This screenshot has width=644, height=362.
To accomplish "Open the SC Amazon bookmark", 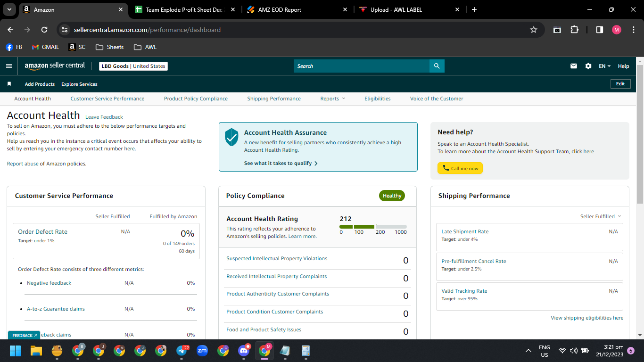I will point(77,47).
